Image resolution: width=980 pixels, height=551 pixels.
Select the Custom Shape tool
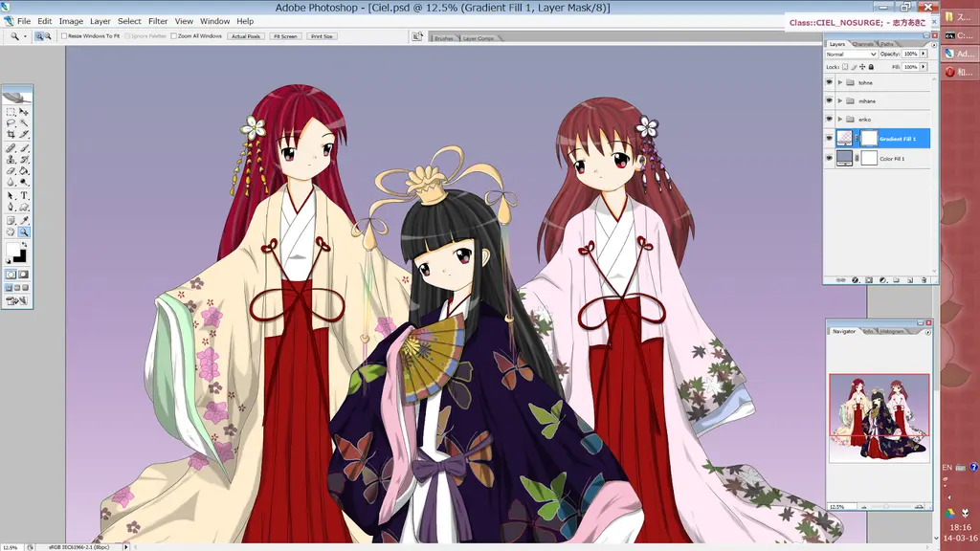pyautogui.click(x=24, y=207)
